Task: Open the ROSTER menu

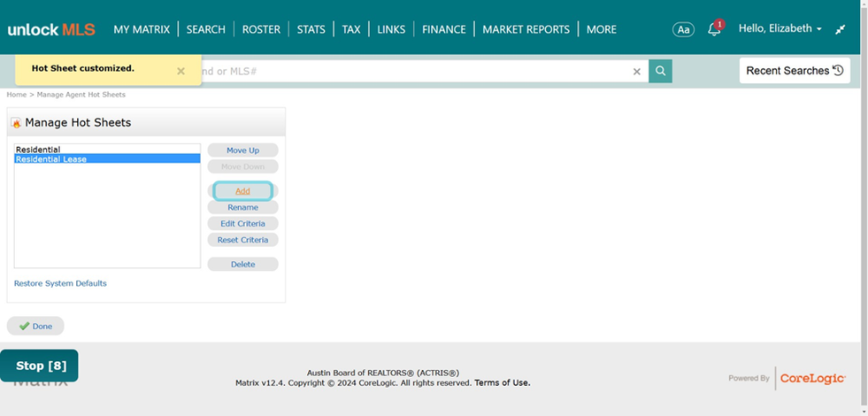Action: tap(261, 29)
